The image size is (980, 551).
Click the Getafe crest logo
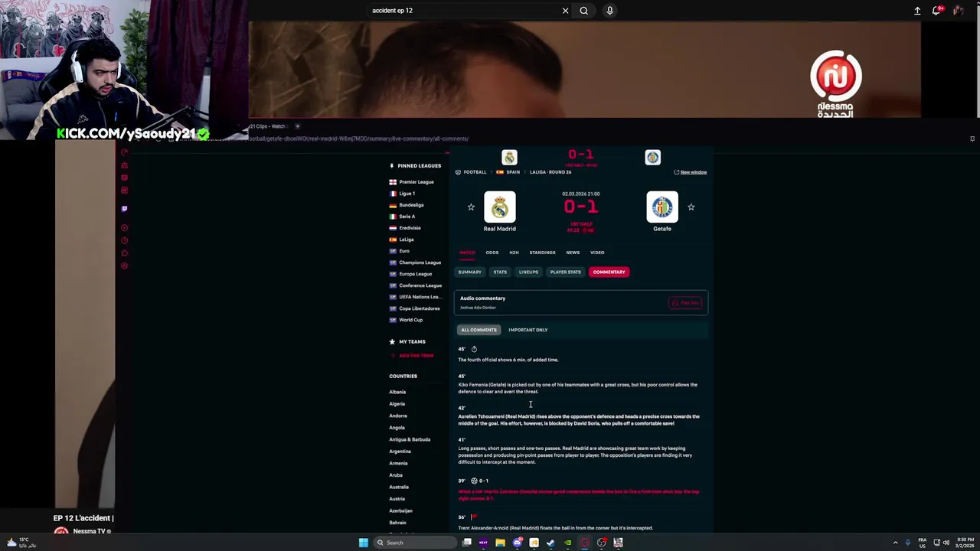pos(662,207)
